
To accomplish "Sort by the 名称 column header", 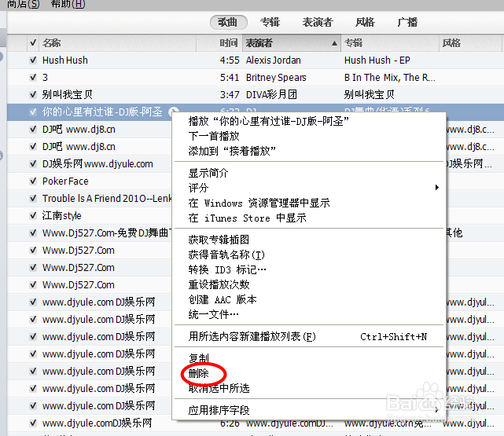I will tap(118, 42).
